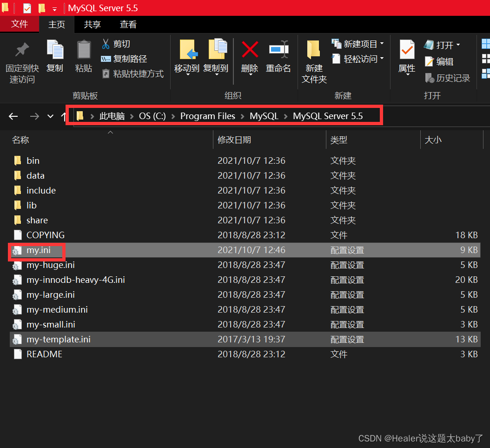This screenshot has height=448, width=490.
Task: Open Properties of selected item
Action: point(407,57)
